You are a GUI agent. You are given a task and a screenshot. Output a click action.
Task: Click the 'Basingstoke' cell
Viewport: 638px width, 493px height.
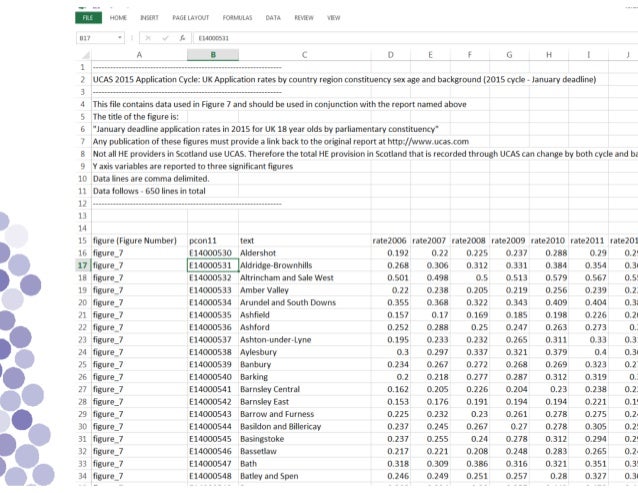pos(304,439)
